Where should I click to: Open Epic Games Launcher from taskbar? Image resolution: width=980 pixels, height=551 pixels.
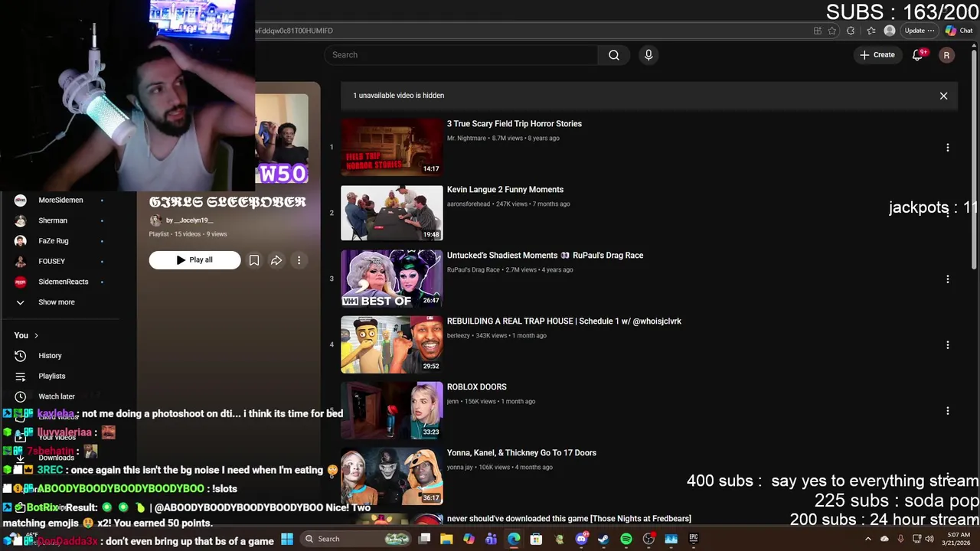coord(694,539)
